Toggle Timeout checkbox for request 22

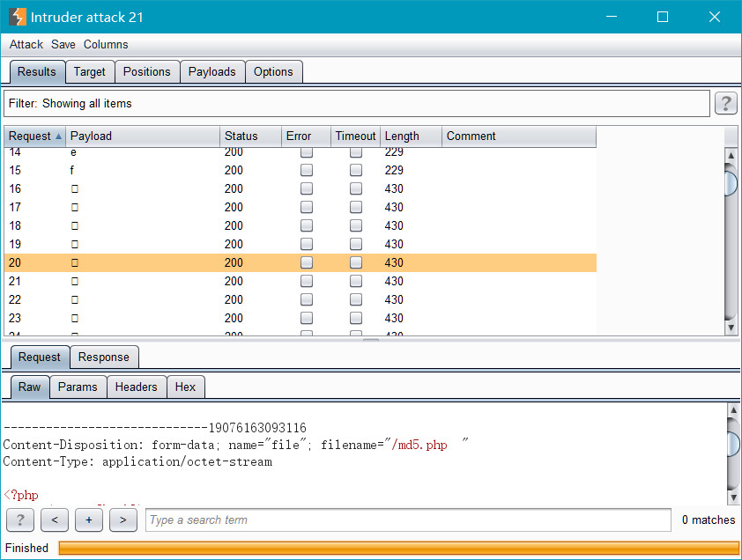tap(356, 299)
